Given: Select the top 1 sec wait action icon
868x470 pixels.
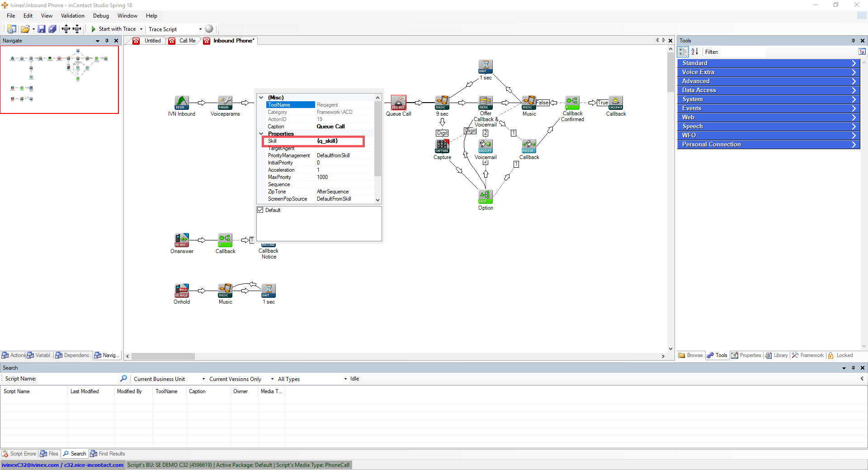Looking at the screenshot, I should click(x=486, y=66).
